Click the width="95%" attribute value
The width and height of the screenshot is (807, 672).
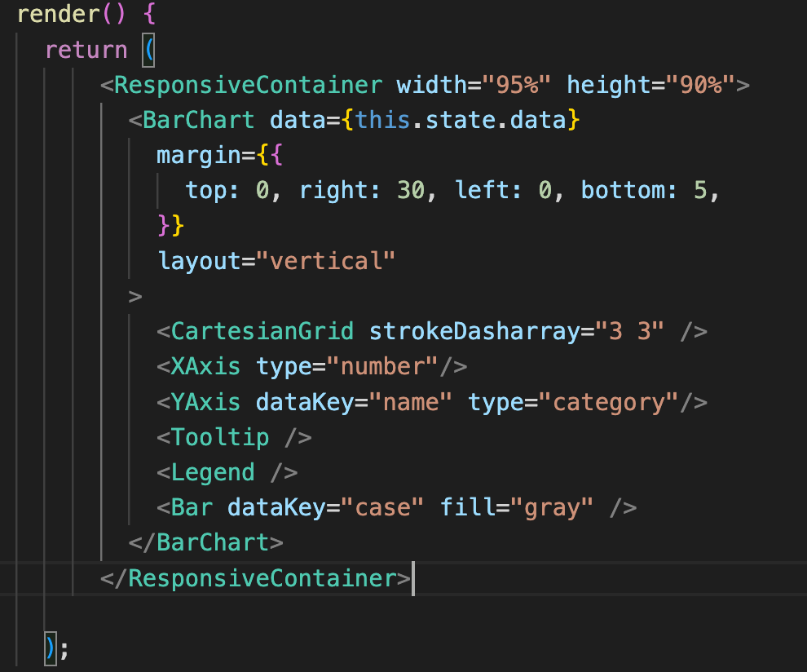tap(517, 85)
